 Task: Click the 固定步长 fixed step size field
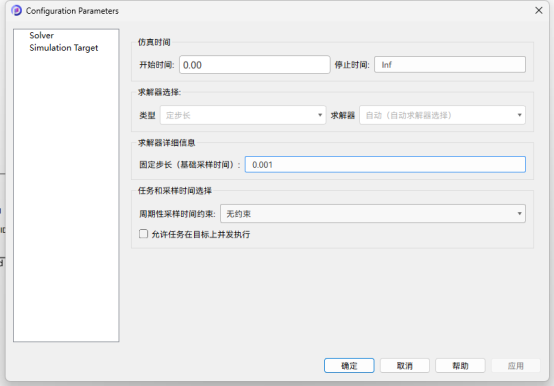(385, 165)
